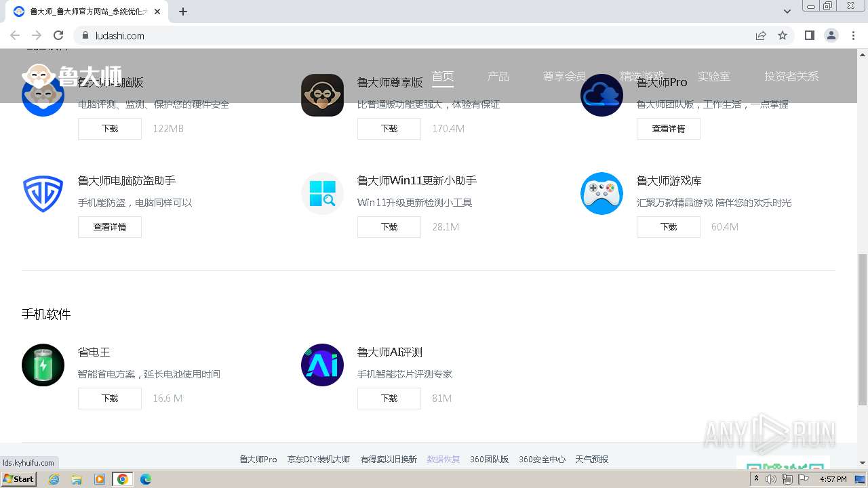This screenshot has height=488, width=868.
Task: Click the share page icon
Action: click(761, 35)
